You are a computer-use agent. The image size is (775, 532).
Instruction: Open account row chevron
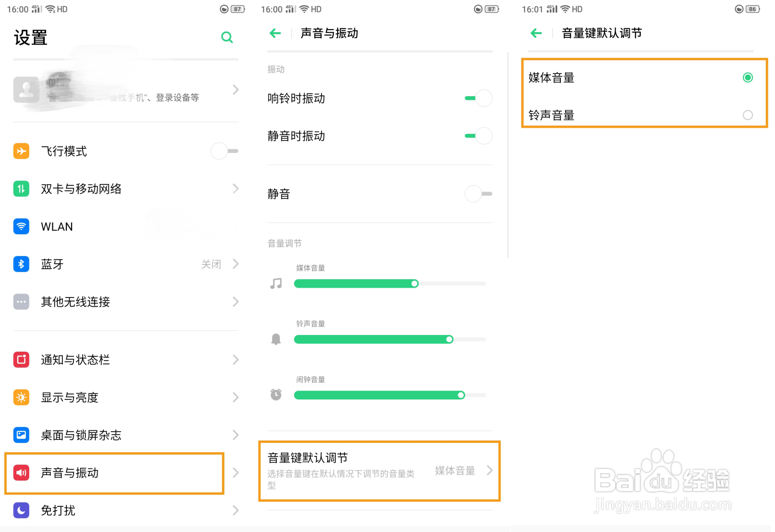236,89
